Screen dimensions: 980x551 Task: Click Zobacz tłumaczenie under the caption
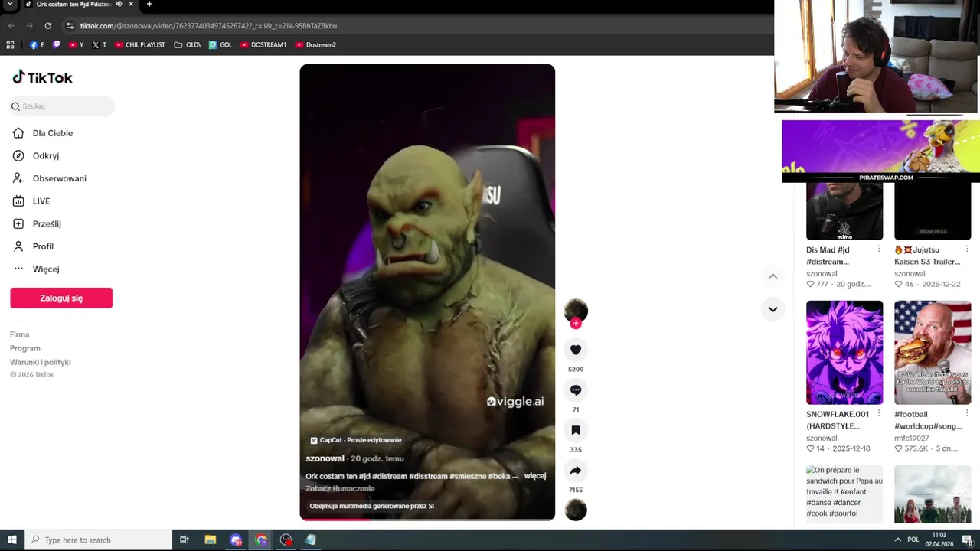click(340, 488)
